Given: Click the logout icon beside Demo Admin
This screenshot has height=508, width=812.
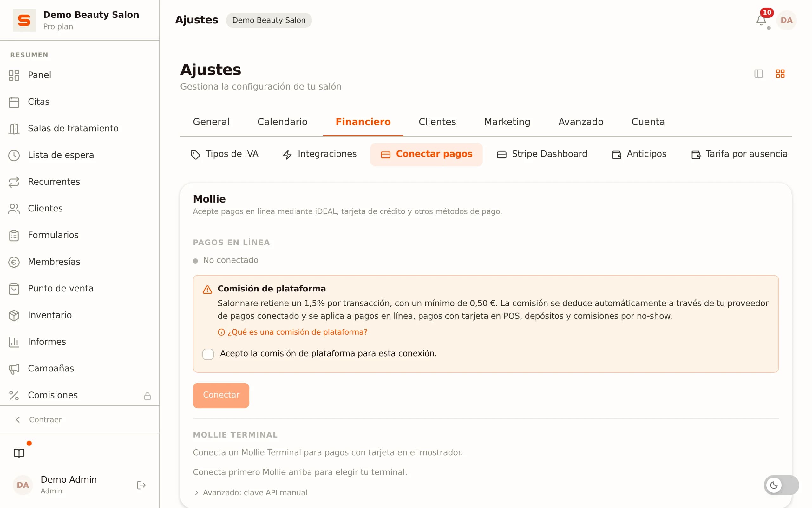Looking at the screenshot, I should coord(141,485).
